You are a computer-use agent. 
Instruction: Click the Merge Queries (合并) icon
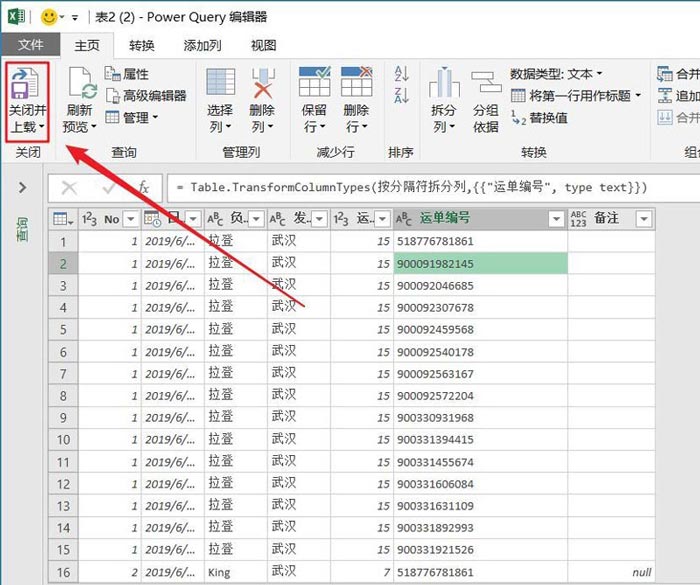[665, 74]
